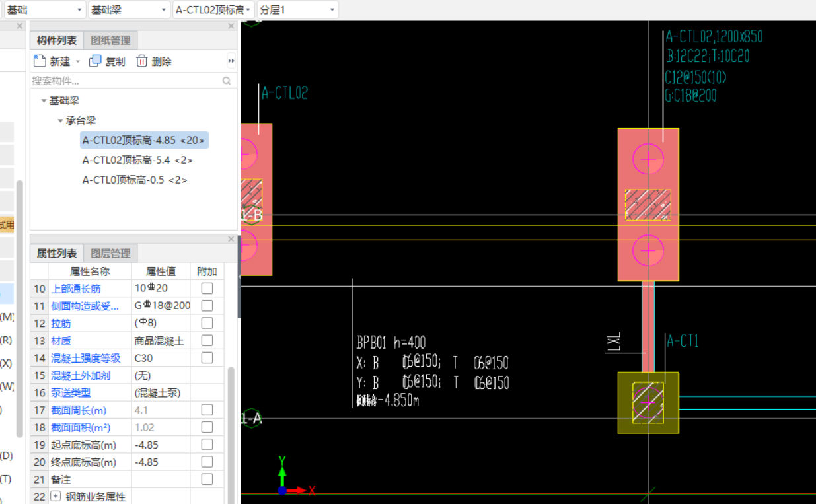The image size is (816, 504).
Task: Click the toolbar overflow arrows next to 删除
Action: [231, 61]
